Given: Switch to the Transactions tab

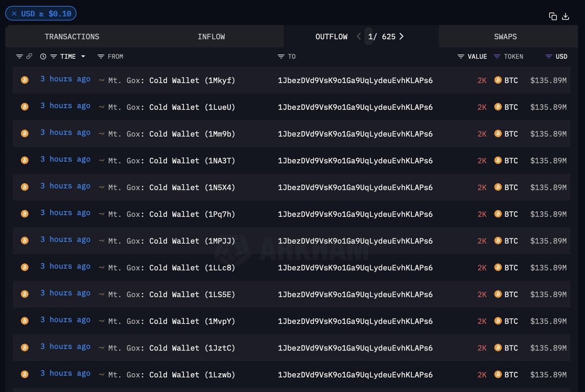Looking at the screenshot, I should coord(72,37).
